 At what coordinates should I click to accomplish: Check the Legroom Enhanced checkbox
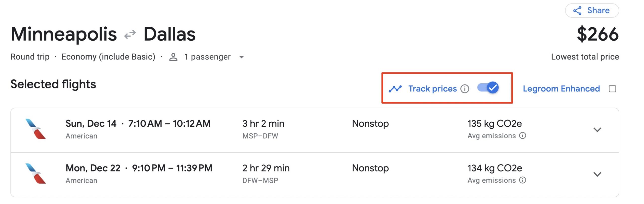coord(612,89)
